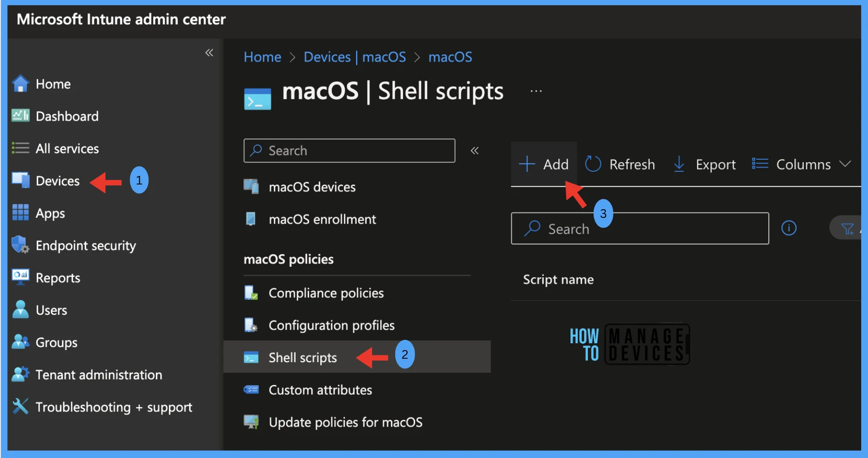The width and height of the screenshot is (868, 458).
Task: Click the Export download arrow icon
Action: (x=679, y=164)
